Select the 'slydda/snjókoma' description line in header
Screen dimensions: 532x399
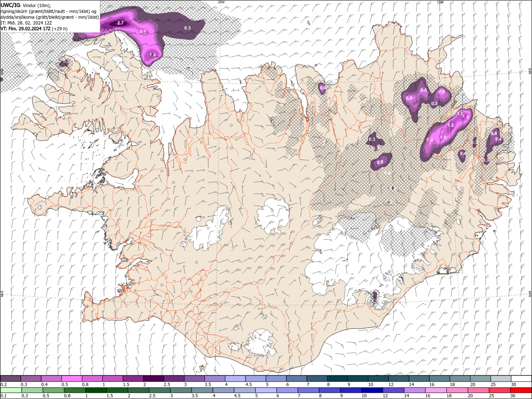point(50,17)
